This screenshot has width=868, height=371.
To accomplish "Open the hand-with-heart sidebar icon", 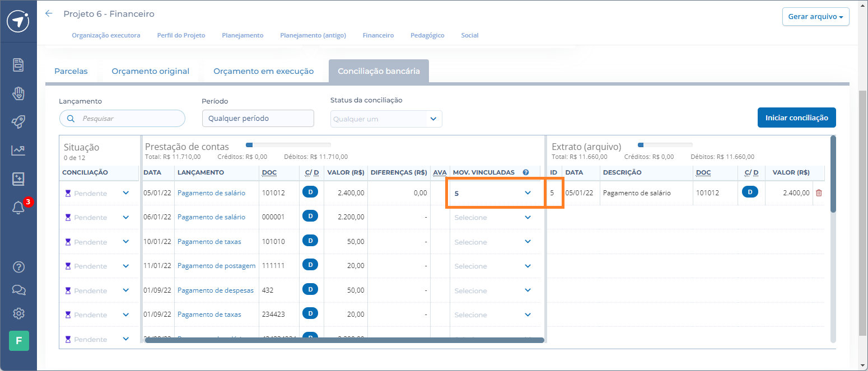I will [x=18, y=93].
